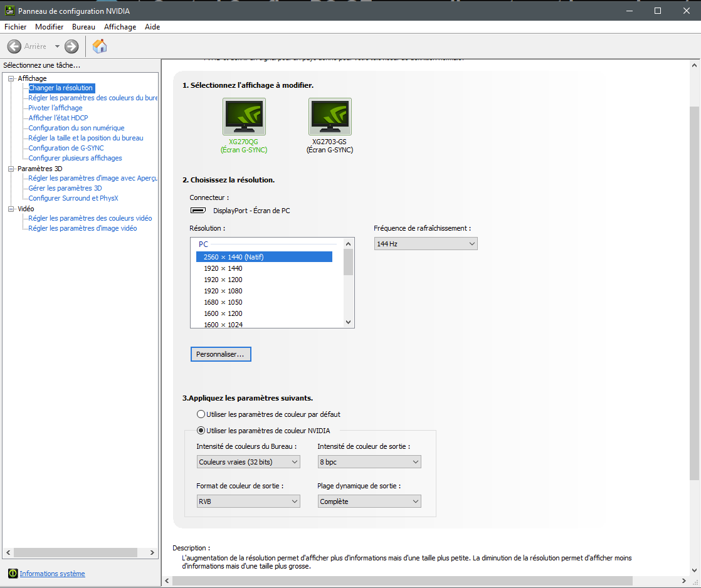This screenshot has height=588, width=701.
Task: Click the Forward arrow icon
Action: (x=71, y=46)
